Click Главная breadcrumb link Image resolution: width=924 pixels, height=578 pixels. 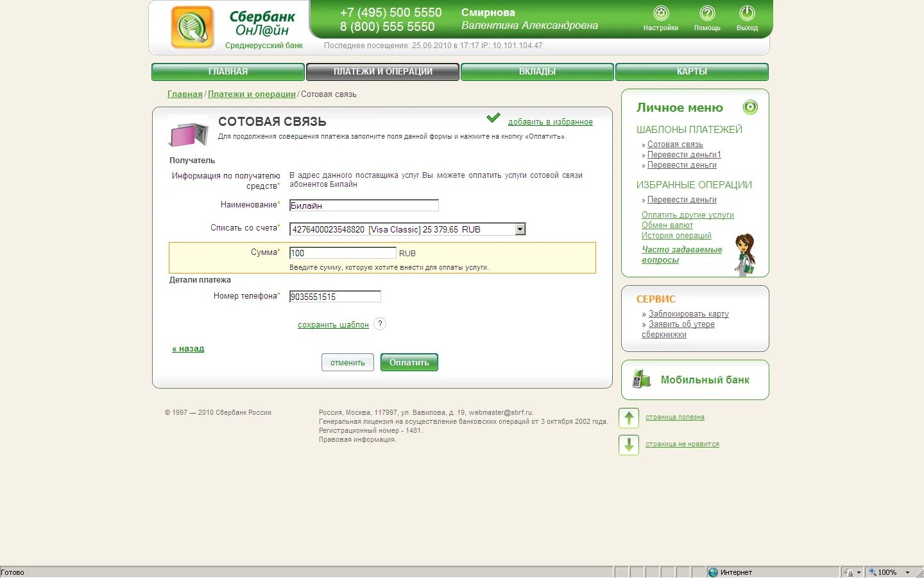pos(185,94)
